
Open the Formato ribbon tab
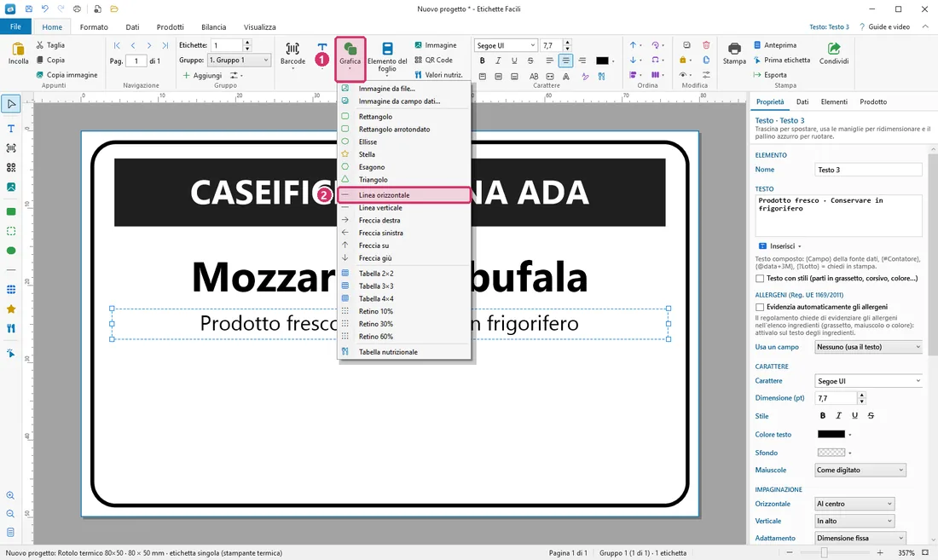click(94, 27)
